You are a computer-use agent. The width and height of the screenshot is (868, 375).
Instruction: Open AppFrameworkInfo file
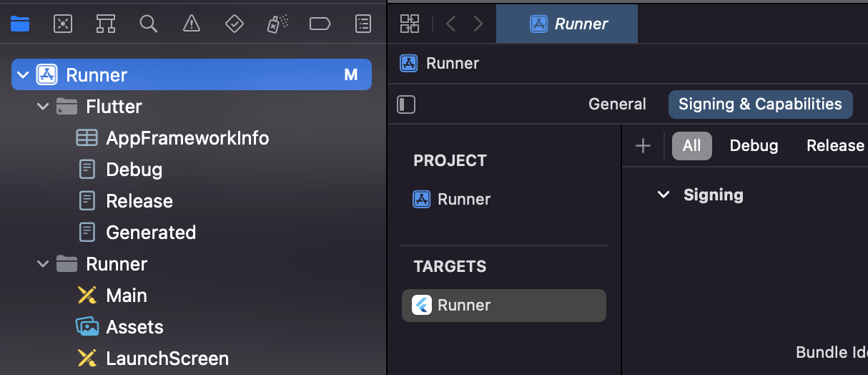tap(187, 138)
